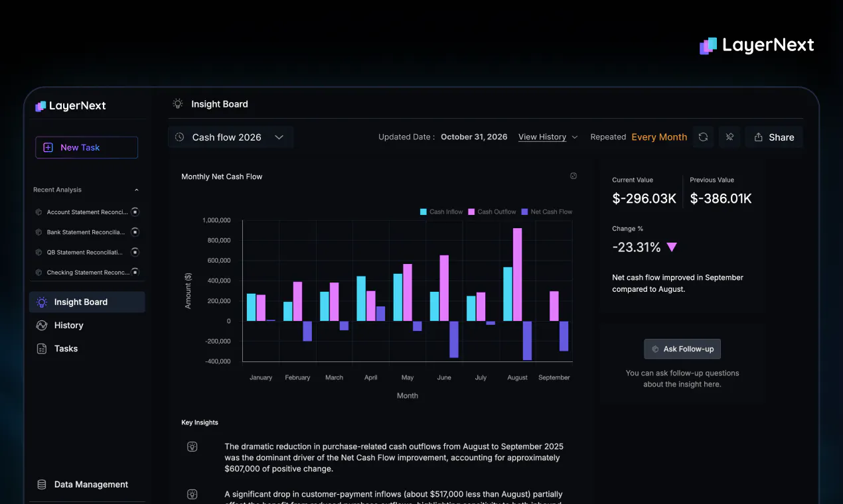The height and width of the screenshot is (504, 843).
Task: Click the refresh icon beside Every Month
Action: (703, 137)
